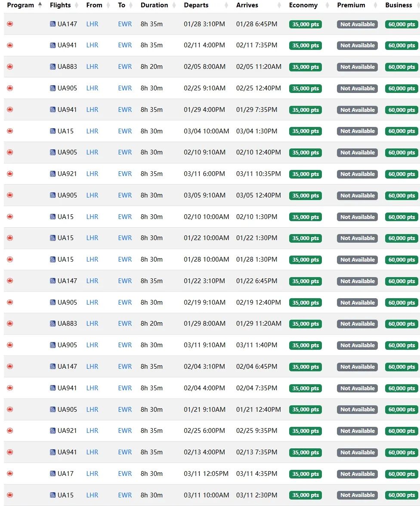Open the LHR link in the UA941 02/11 row
Screen dimensions: 420x506
[92, 45]
